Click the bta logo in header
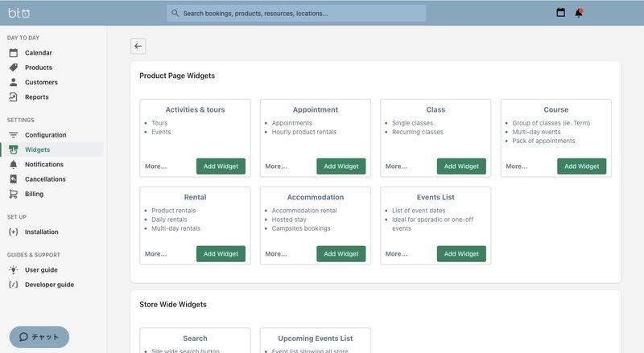The height and width of the screenshot is (353, 644). click(x=19, y=13)
